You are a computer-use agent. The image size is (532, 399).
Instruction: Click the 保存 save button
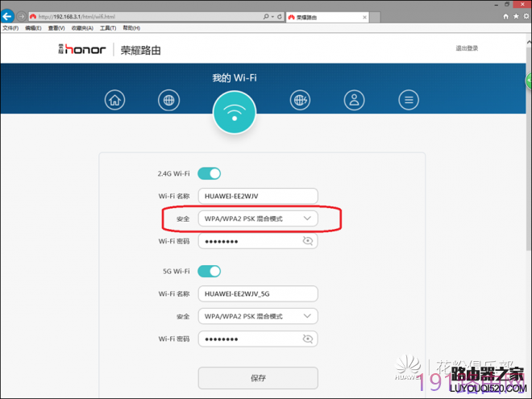[258, 377]
